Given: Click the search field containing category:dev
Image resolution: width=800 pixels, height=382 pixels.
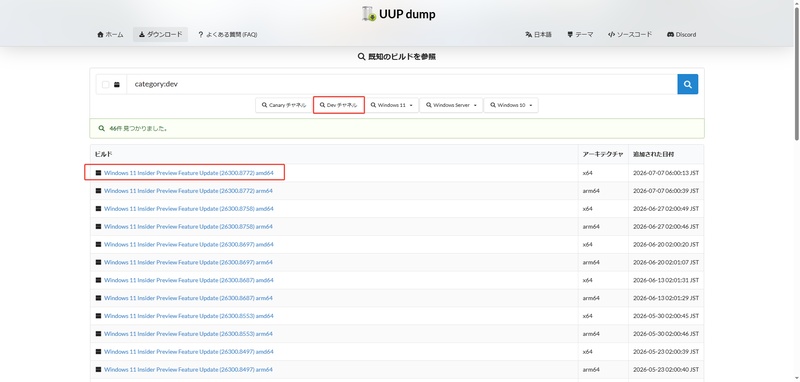Looking at the screenshot, I should (402, 84).
